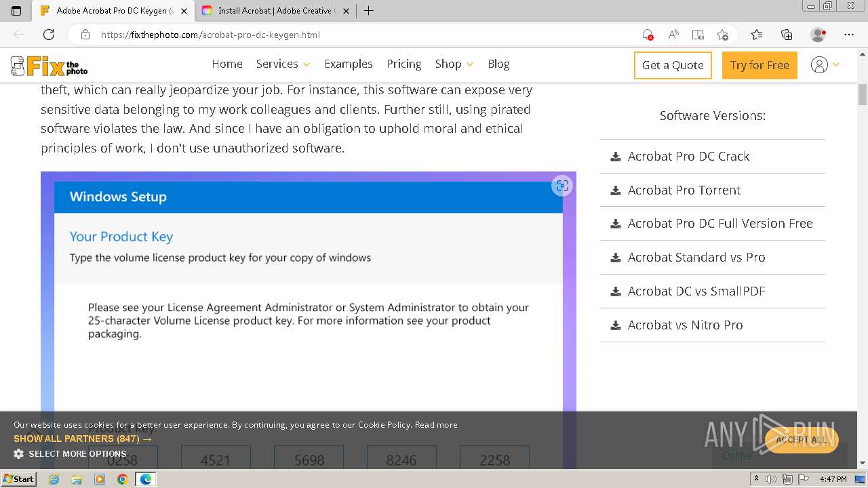The image size is (868, 488).
Task: Open Acrobat Pro Torrent link
Action: tap(684, 190)
